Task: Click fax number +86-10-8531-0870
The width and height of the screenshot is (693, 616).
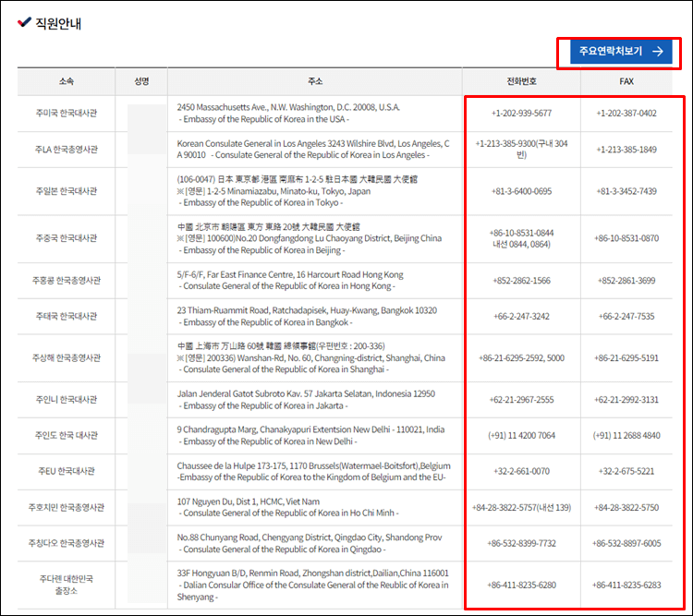Action: coord(626,238)
